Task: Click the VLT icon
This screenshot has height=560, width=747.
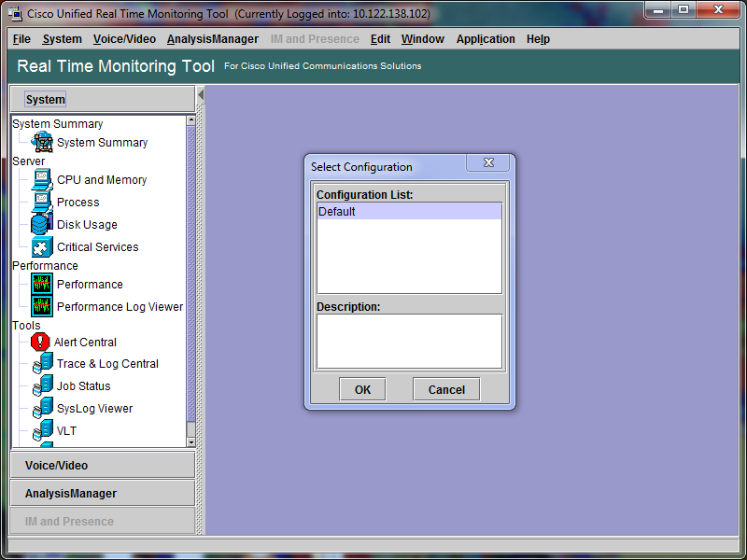Action: click(43, 430)
